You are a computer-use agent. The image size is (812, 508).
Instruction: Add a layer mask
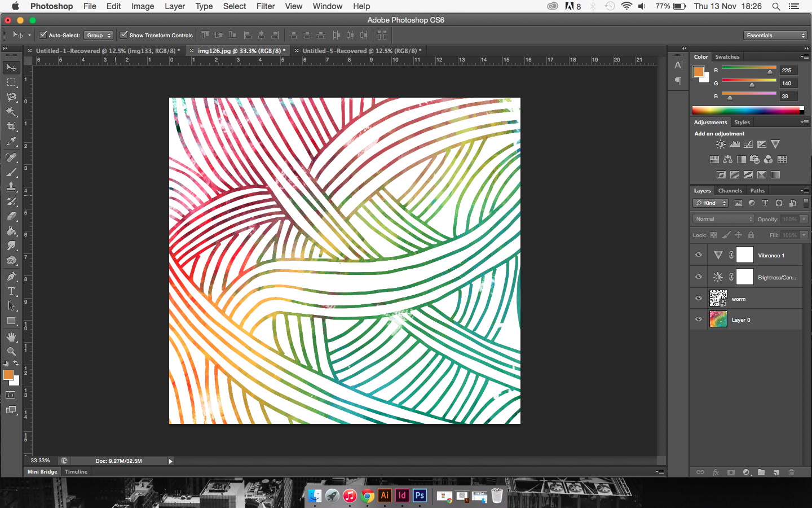coord(731,472)
